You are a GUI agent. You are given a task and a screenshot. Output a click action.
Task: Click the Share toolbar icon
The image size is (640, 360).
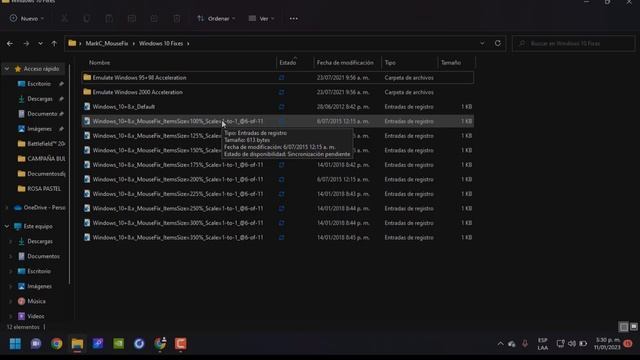click(x=154, y=19)
